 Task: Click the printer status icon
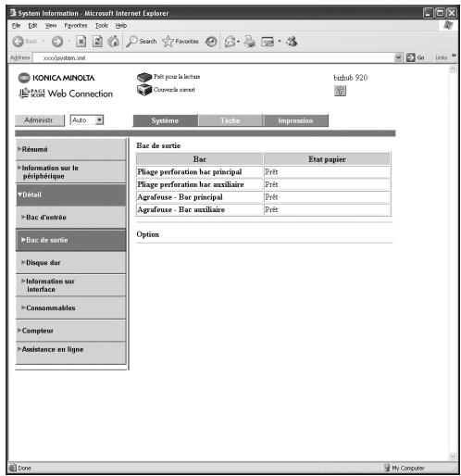click(144, 77)
